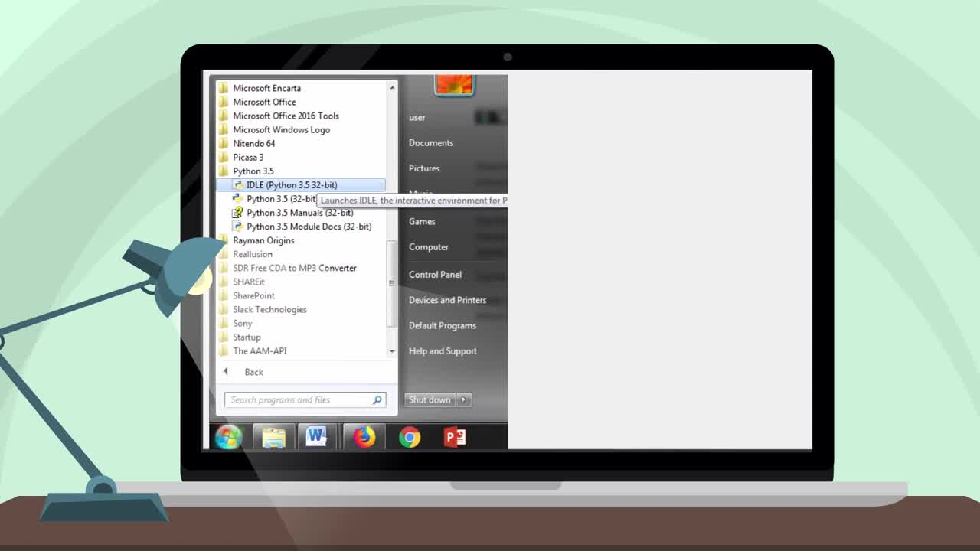Launch Firefox from the taskbar
Viewport: 980px width, 551px height.
[x=364, y=437]
